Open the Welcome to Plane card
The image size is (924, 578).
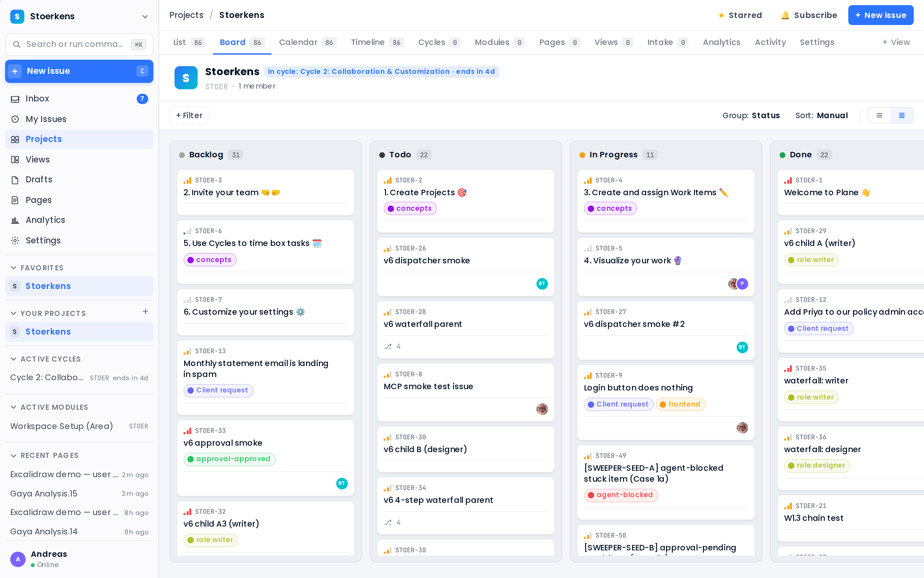coord(851,192)
